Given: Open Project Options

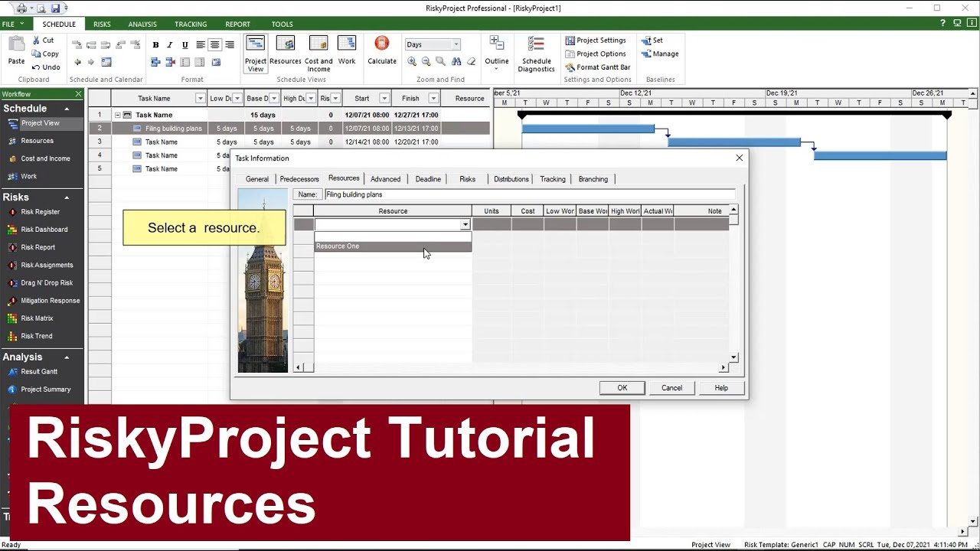Looking at the screenshot, I should pos(596,54).
